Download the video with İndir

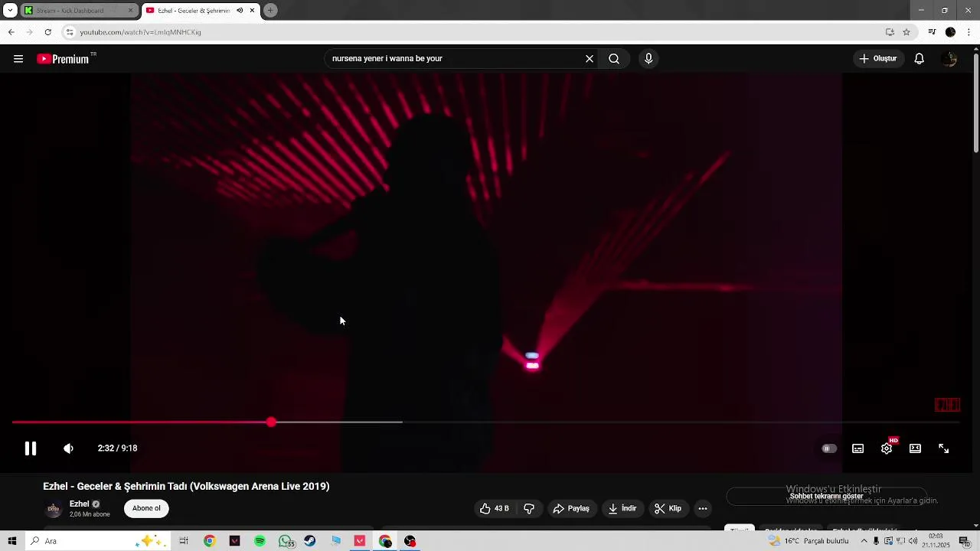point(622,508)
